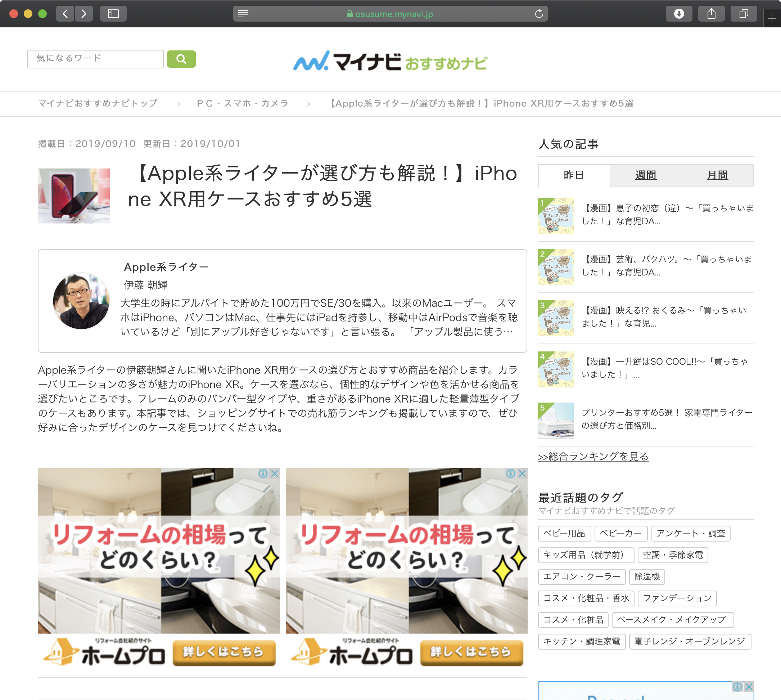781x700 pixels.
Task: Click the マイナビ おすすめナビ logo
Action: pyautogui.click(x=390, y=62)
